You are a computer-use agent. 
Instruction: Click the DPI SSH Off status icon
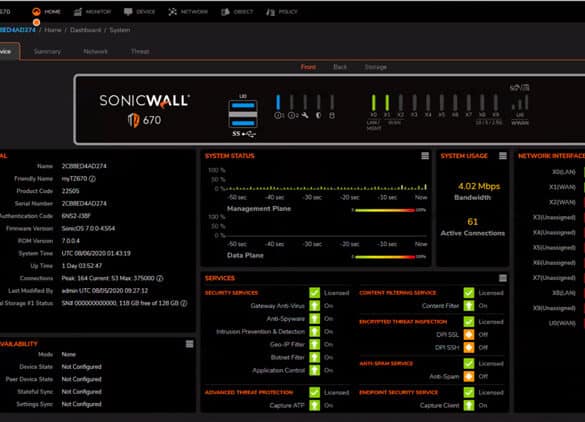point(469,348)
